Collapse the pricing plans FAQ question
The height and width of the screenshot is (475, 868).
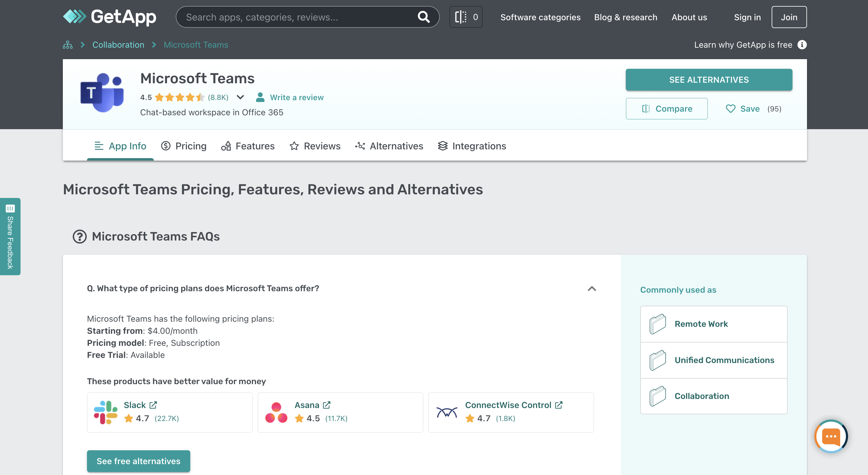(592, 289)
